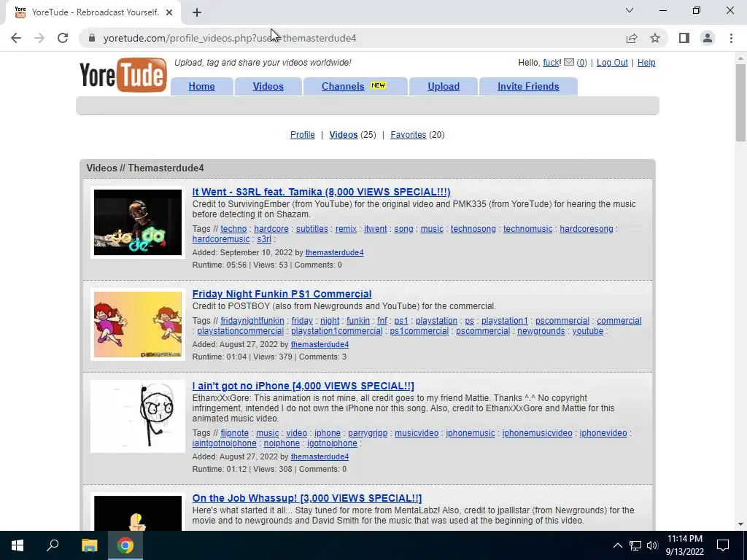Click the techno tag link
The width and height of the screenshot is (747, 560).
coord(233,229)
